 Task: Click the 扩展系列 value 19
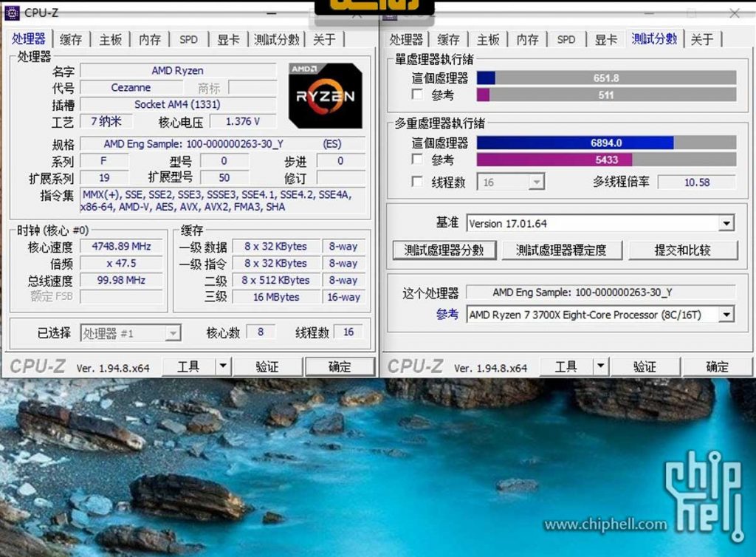[x=104, y=177]
